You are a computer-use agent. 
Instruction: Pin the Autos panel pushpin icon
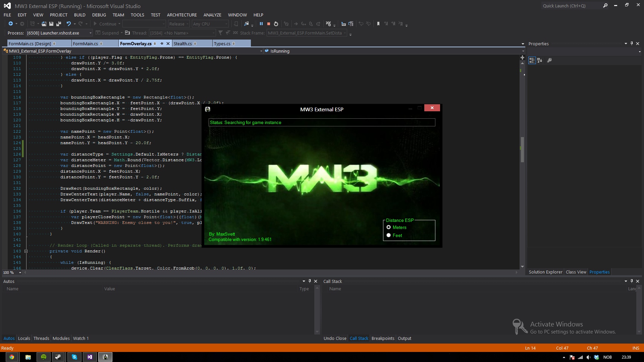click(310, 281)
